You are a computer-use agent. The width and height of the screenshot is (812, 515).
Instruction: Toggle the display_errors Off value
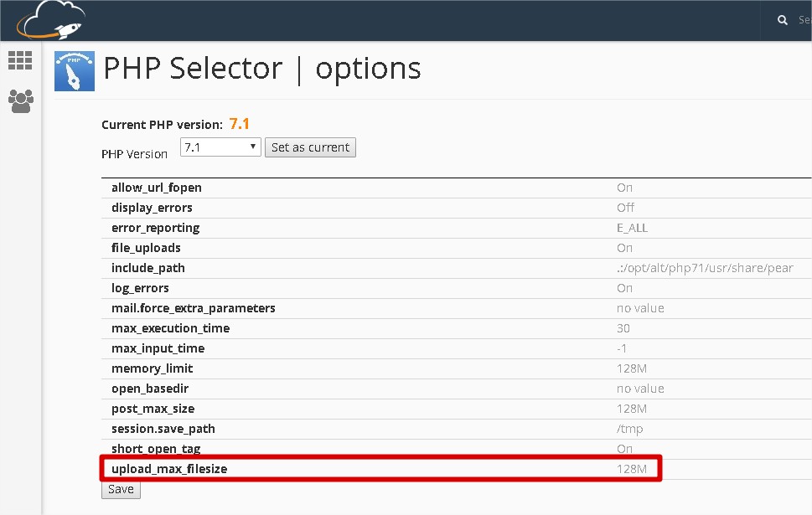tap(625, 208)
